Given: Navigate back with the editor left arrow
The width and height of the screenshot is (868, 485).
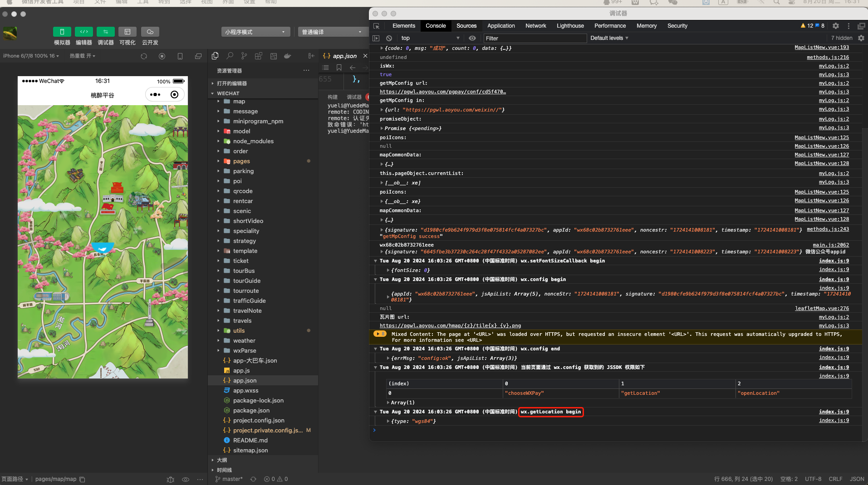Looking at the screenshot, I should click(x=353, y=68).
